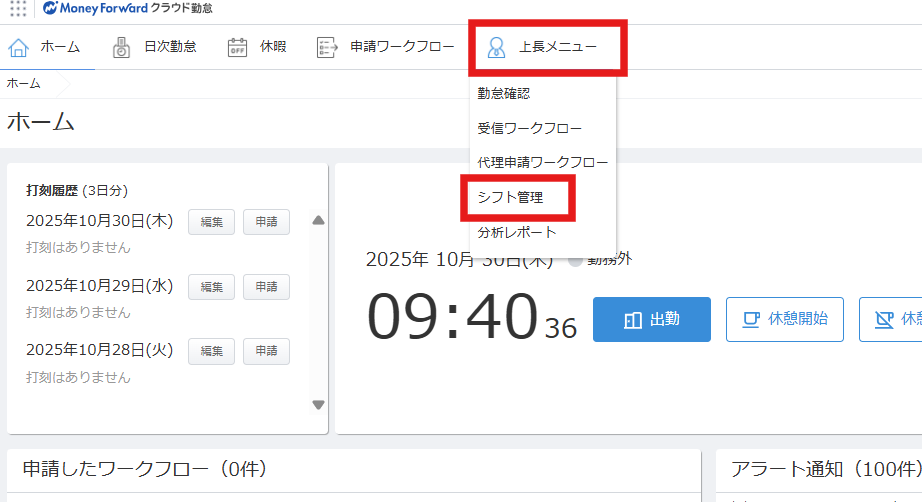Open 代理申請ワークフロー menu entry

542,162
